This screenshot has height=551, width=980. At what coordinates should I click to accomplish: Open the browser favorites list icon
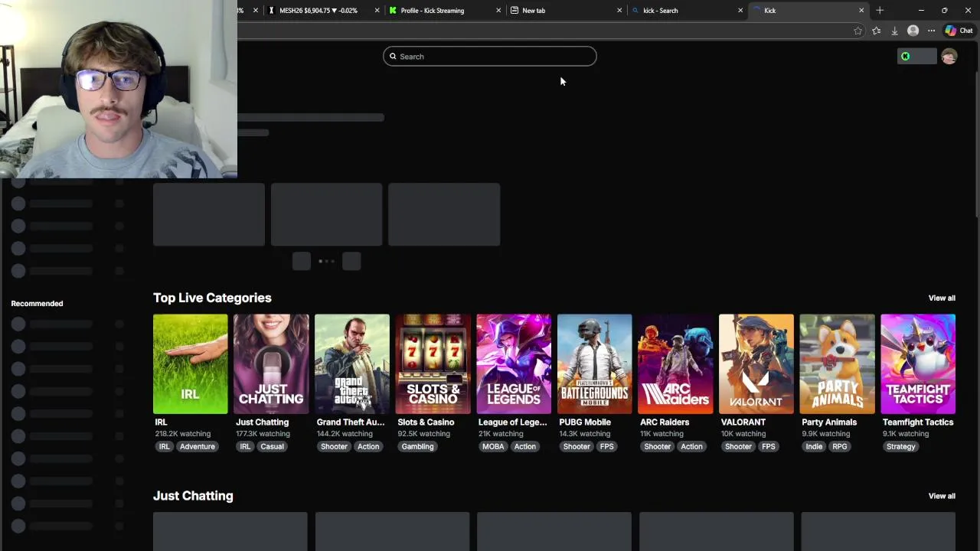[876, 31]
